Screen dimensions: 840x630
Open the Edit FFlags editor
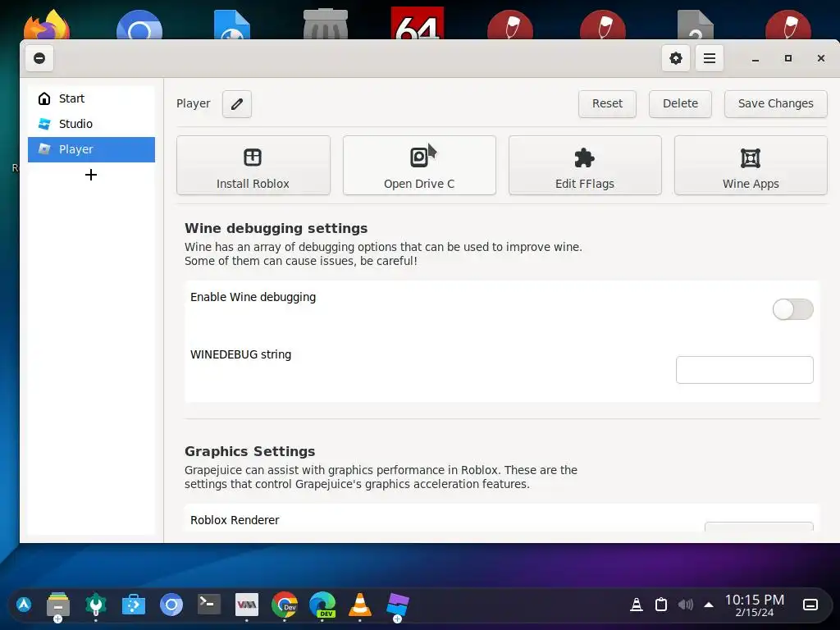click(x=584, y=165)
